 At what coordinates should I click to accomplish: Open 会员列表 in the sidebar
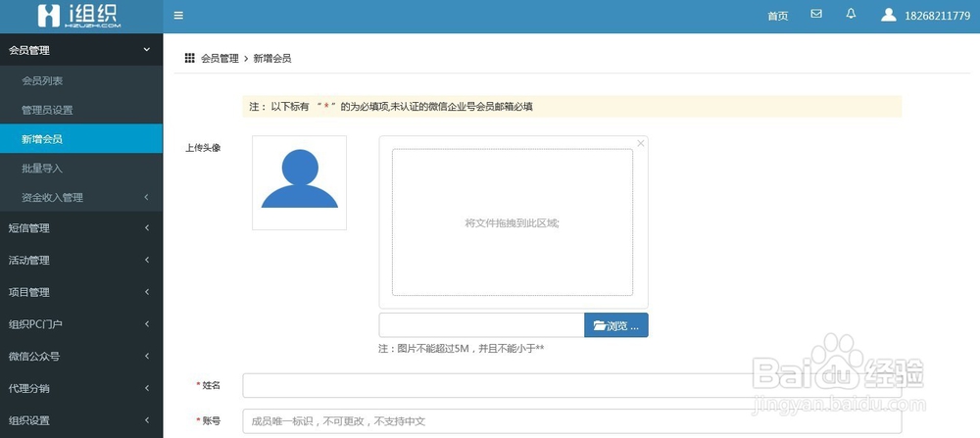click(81, 80)
